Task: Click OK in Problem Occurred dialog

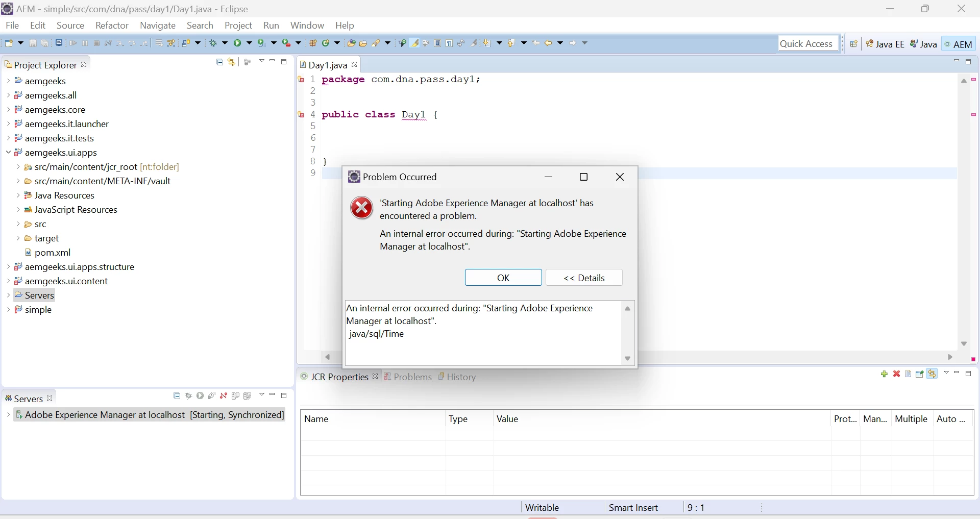Action: tap(503, 278)
